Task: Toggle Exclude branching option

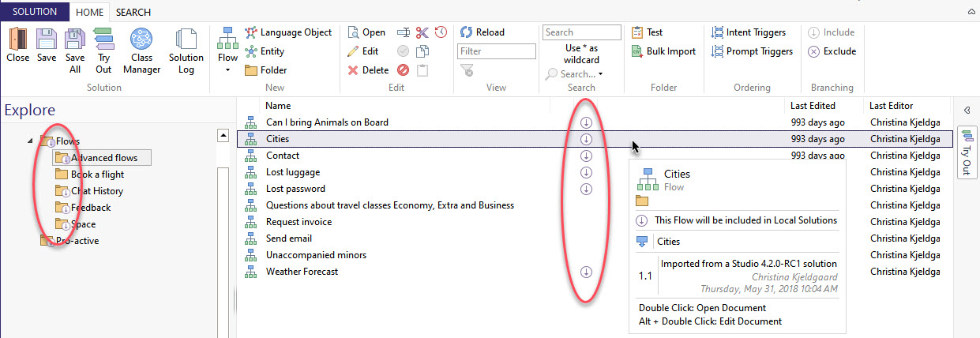Action: (832, 51)
